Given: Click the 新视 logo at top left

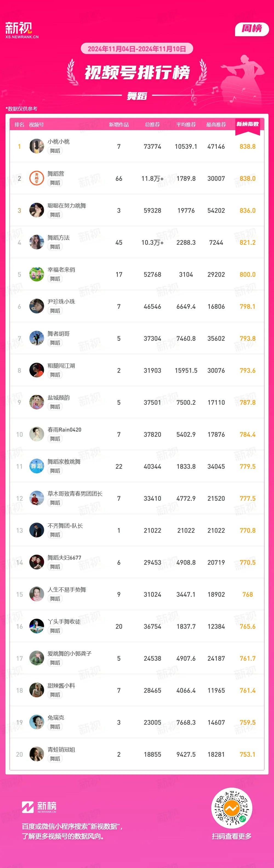Looking at the screenshot, I should (x=22, y=30).
